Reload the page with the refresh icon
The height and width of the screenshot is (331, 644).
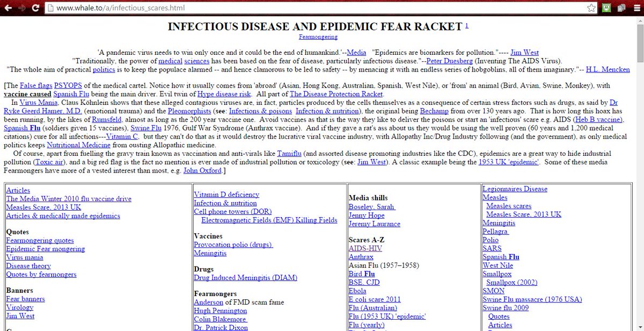(x=34, y=8)
